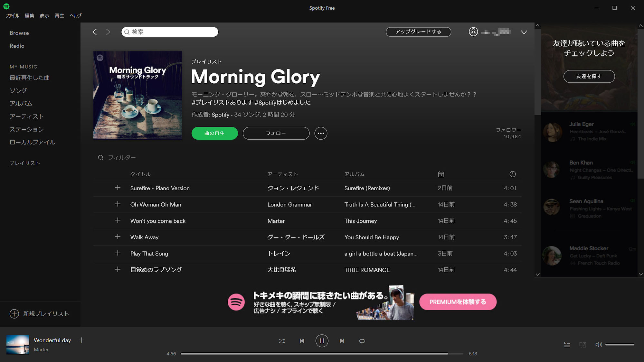Open album TRUE ROMANCE

(x=367, y=270)
